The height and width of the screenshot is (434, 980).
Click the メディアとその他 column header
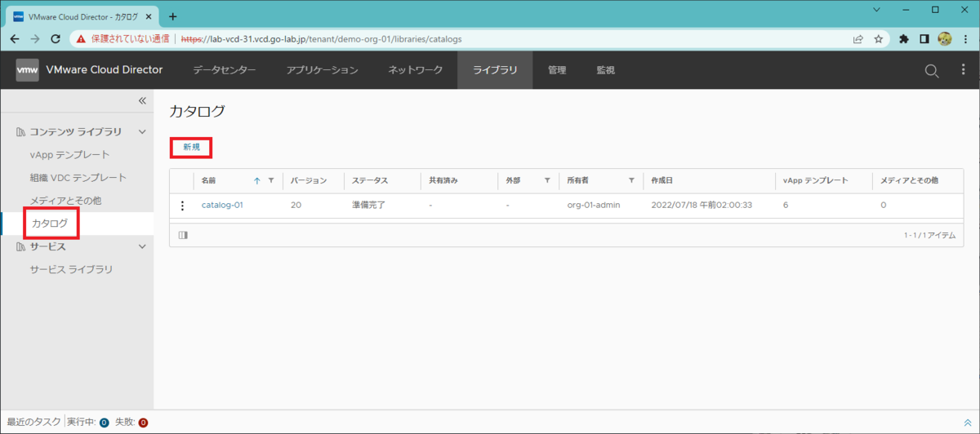909,180
